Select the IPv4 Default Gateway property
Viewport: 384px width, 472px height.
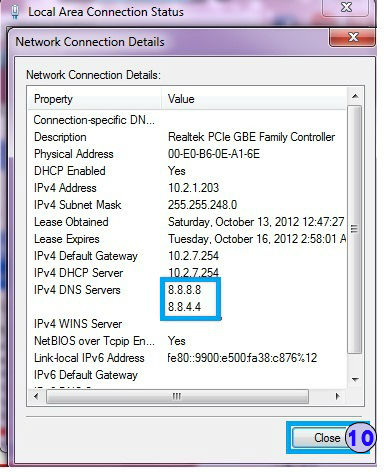click(86, 256)
